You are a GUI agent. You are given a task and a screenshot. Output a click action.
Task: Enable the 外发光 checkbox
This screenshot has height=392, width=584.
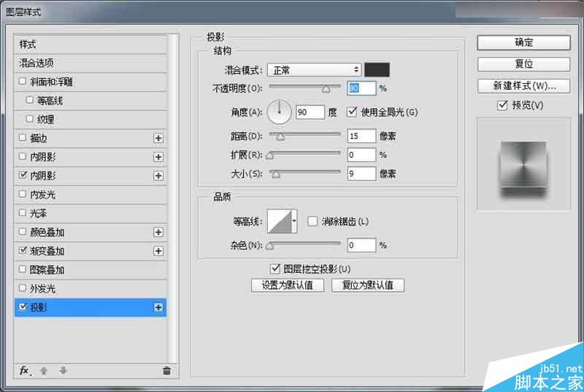point(23,288)
